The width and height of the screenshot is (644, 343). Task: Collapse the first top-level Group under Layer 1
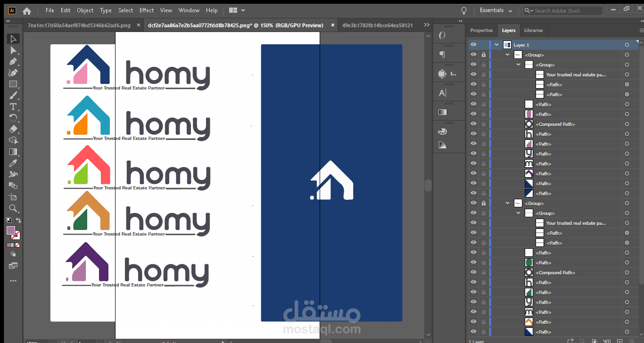coord(507,55)
